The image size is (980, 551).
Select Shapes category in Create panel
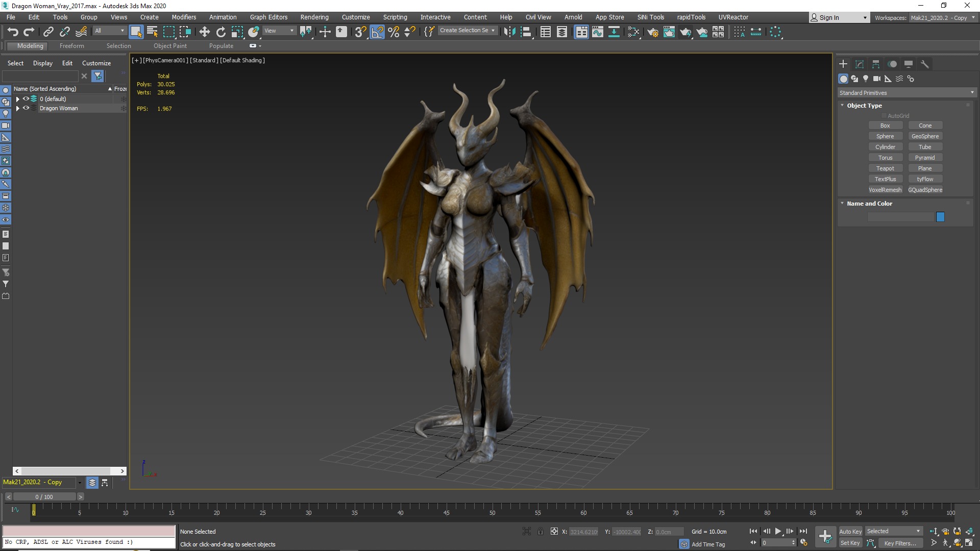854,79
